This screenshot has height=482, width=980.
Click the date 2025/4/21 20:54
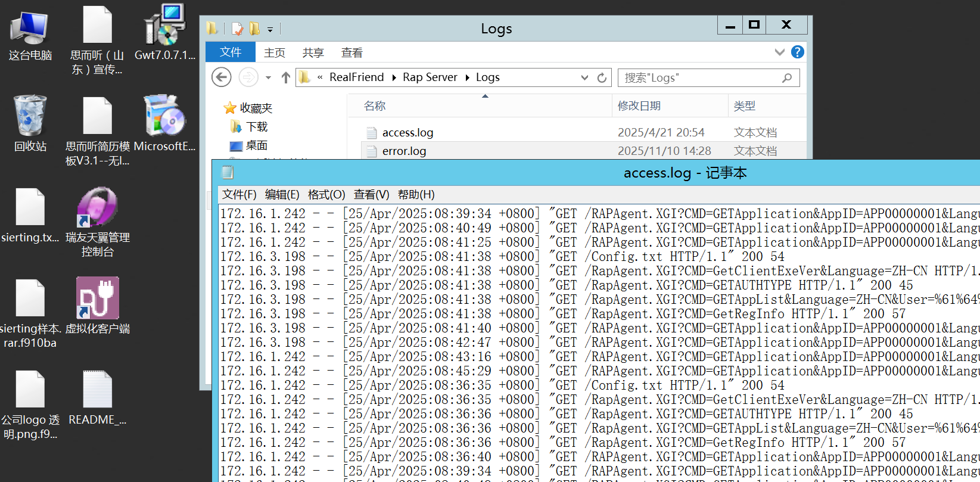[661, 132]
